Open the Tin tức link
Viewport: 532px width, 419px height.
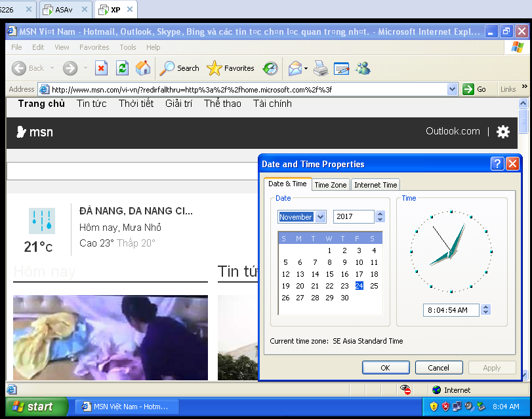[x=91, y=104]
